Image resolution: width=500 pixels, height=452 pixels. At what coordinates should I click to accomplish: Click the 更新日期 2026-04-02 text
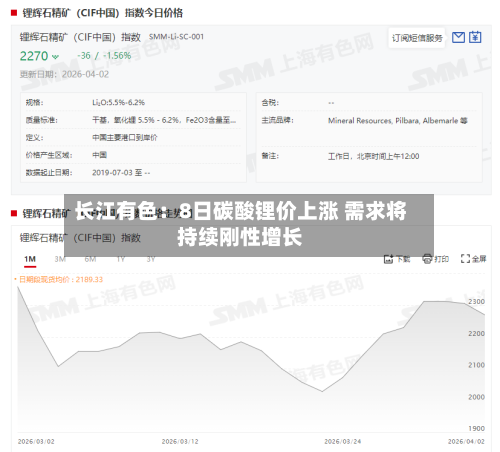(x=64, y=74)
